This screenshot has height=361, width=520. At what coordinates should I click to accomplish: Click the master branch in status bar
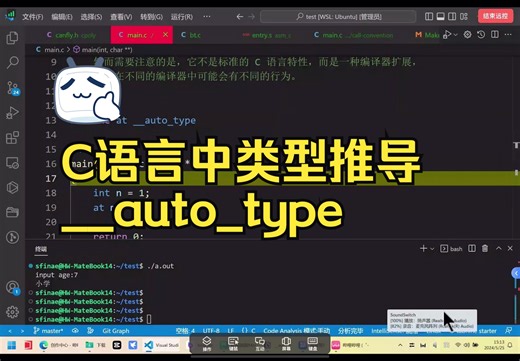[x=48, y=331]
